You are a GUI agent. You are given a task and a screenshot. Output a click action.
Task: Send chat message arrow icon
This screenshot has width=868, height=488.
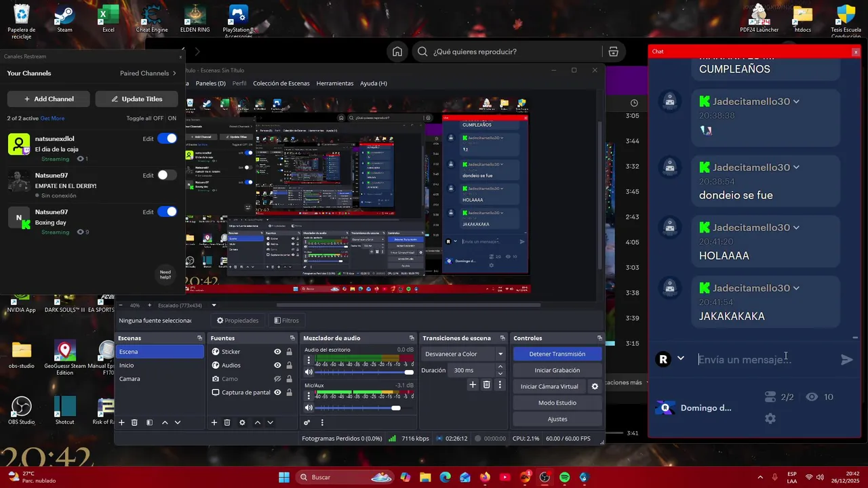coord(847,360)
